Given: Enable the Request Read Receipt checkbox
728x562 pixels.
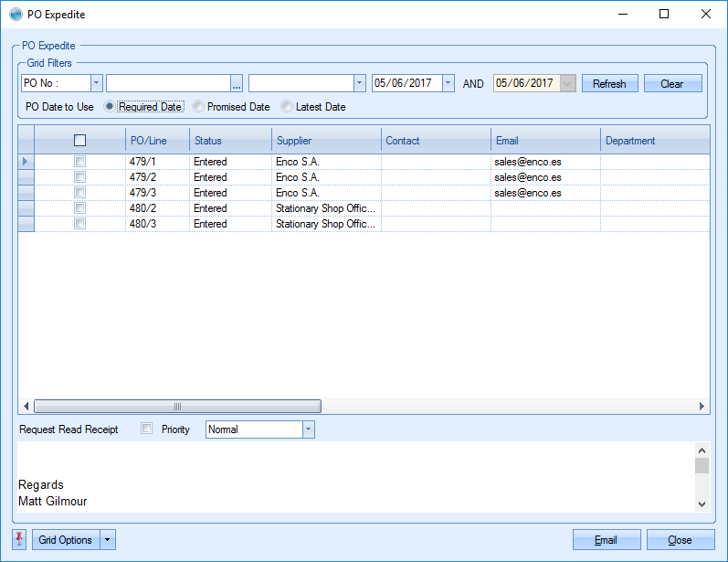Looking at the screenshot, I should coord(147,429).
